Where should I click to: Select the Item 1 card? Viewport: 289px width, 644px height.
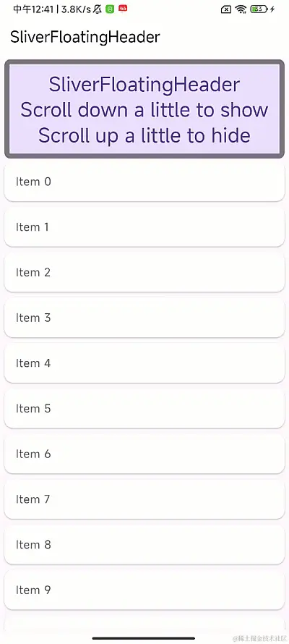click(144, 227)
